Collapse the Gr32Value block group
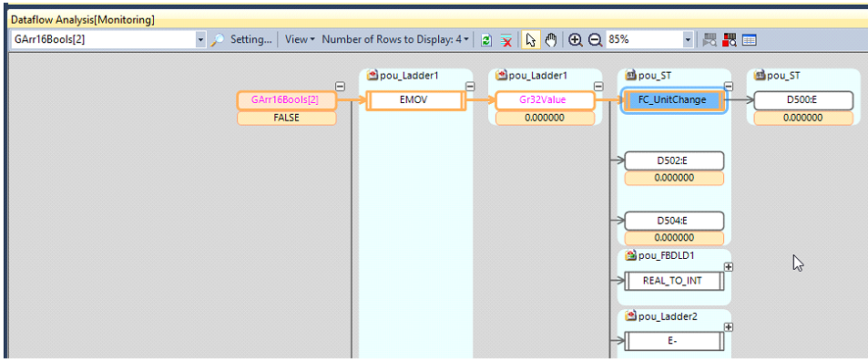 click(598, 86)
